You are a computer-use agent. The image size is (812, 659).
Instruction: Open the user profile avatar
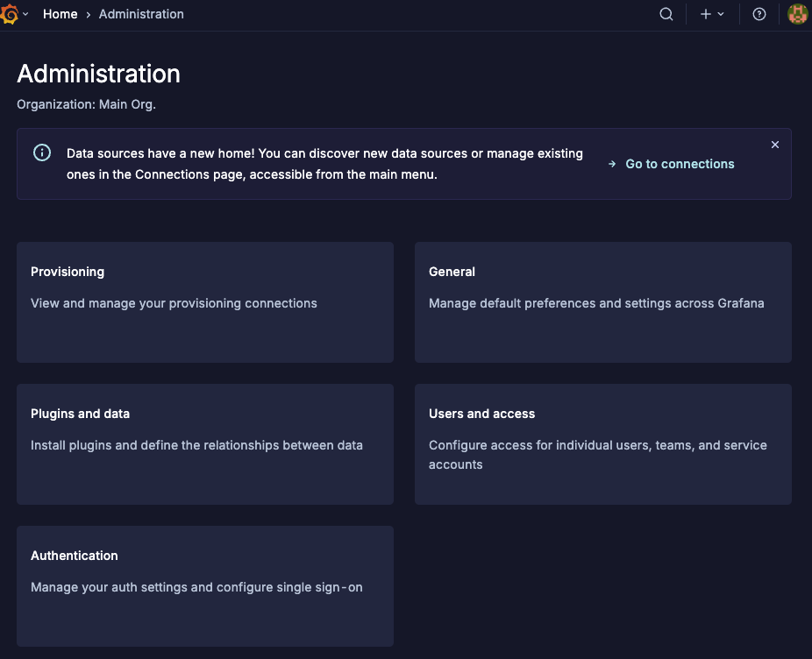pos(797,14)
